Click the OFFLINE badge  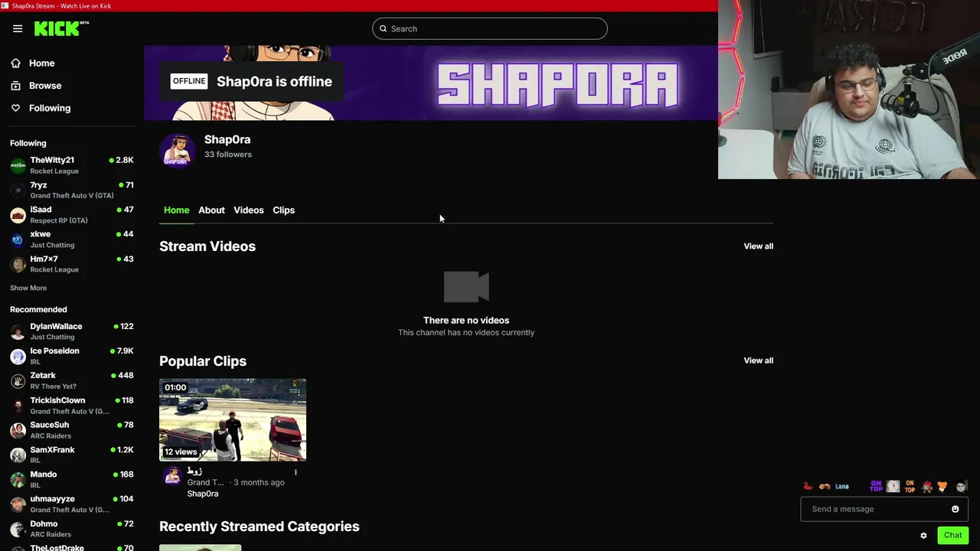[x=189, y=81]
